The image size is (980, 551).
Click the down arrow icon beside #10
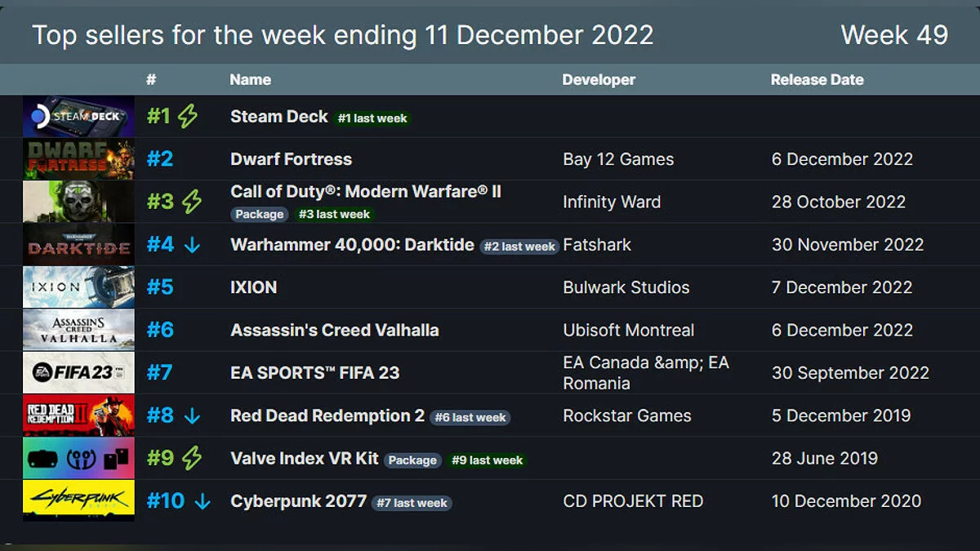pos(202,501)
